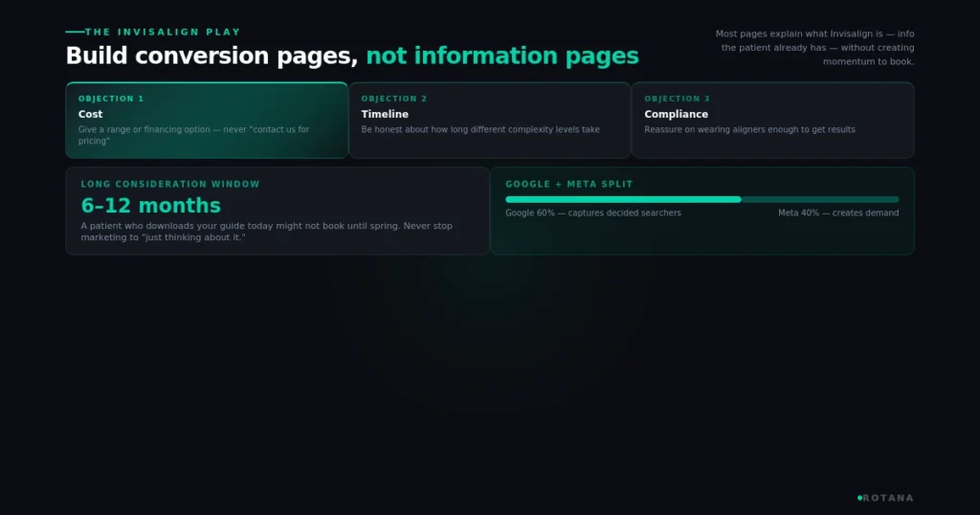Viewport: 980px width, 515px height.
Task: Click the THE INVISALIGN PLAY eyebrow text
Action: pos(163,32)
